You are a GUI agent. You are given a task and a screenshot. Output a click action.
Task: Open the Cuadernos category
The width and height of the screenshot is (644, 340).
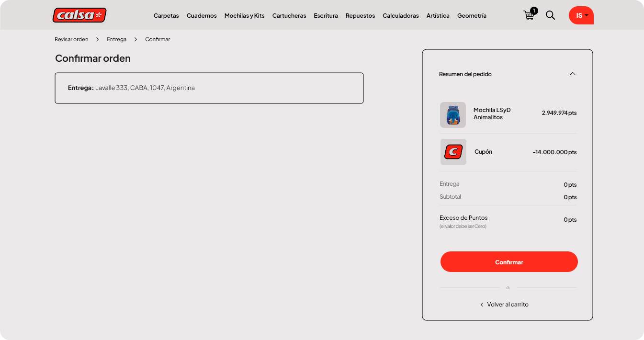point(202,16)
